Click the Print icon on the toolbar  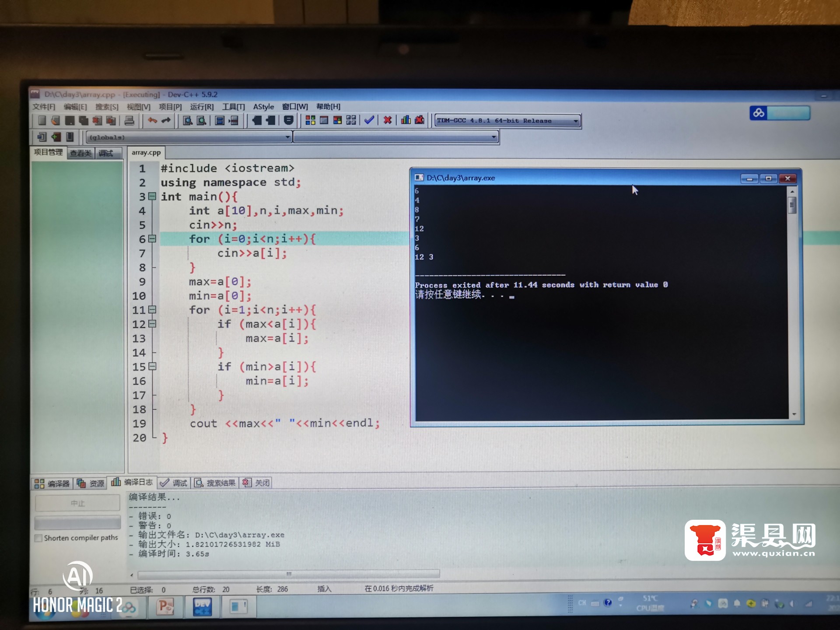coord(129,120)
